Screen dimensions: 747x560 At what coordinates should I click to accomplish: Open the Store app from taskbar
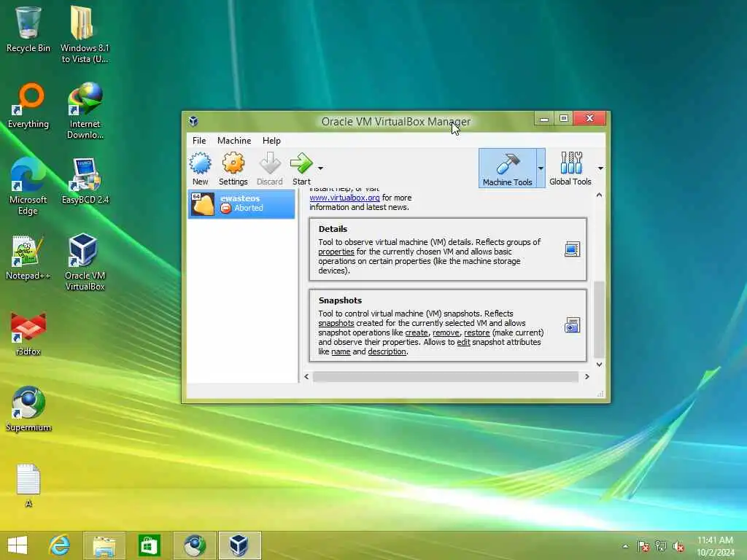[149, 545]
